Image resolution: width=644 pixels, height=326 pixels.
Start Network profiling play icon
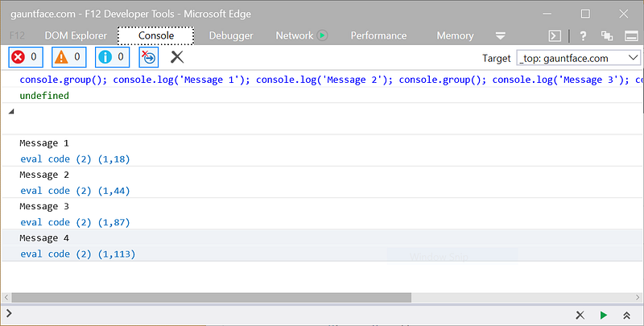coord(323,35)
